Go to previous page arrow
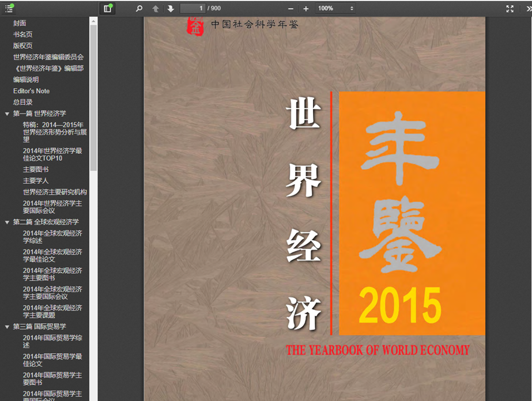532x401 pixels. tap(156, 9)
